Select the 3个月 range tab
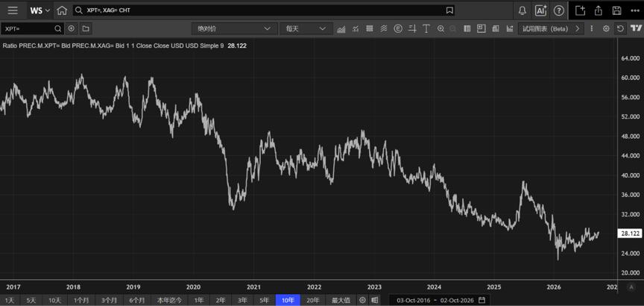Viewport: 644px width, 306px height. point(110,300)
